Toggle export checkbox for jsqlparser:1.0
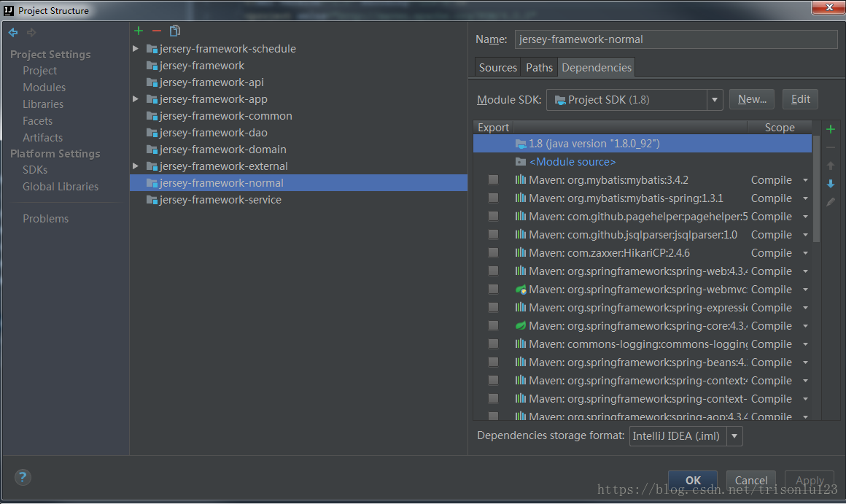Screen dimensions: 846x504 [x=493, y=235]
